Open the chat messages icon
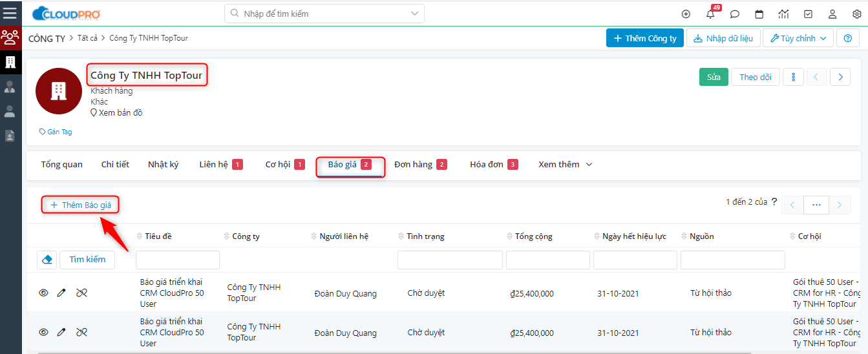Viewport: 868px width, 354px height. coord(734,14)
